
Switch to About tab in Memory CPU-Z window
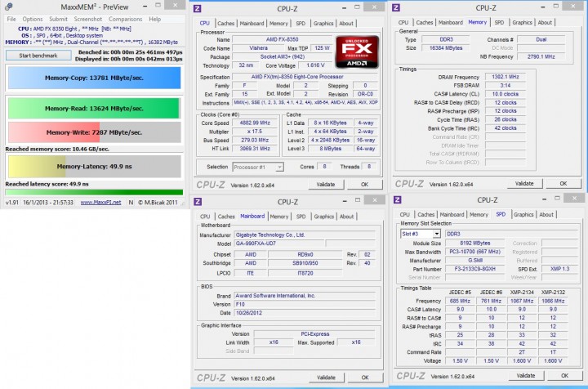[x=545, y=23]
